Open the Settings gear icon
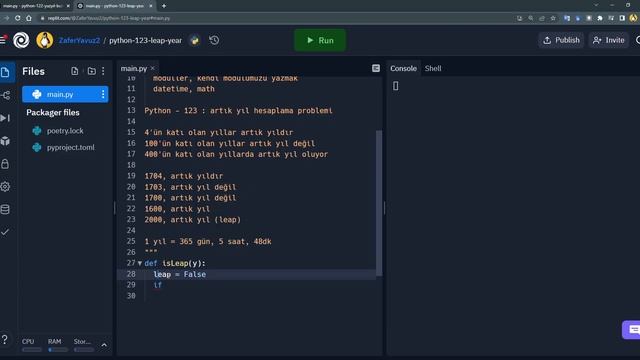Image resolution: width=640 pixels, height=360 pixels. 6,187
